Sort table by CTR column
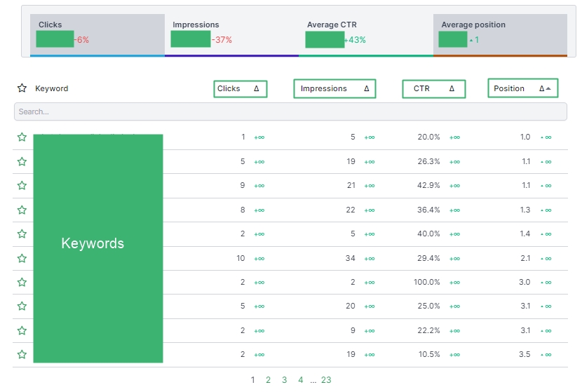The width and height of the screenshot is (582, 392). click(x=421, y=88)
